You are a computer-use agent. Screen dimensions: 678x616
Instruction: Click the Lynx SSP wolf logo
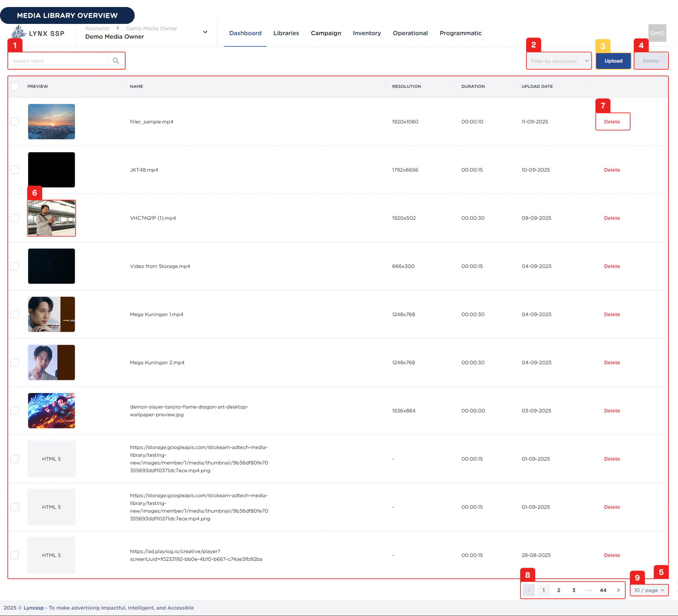point(19,33)
